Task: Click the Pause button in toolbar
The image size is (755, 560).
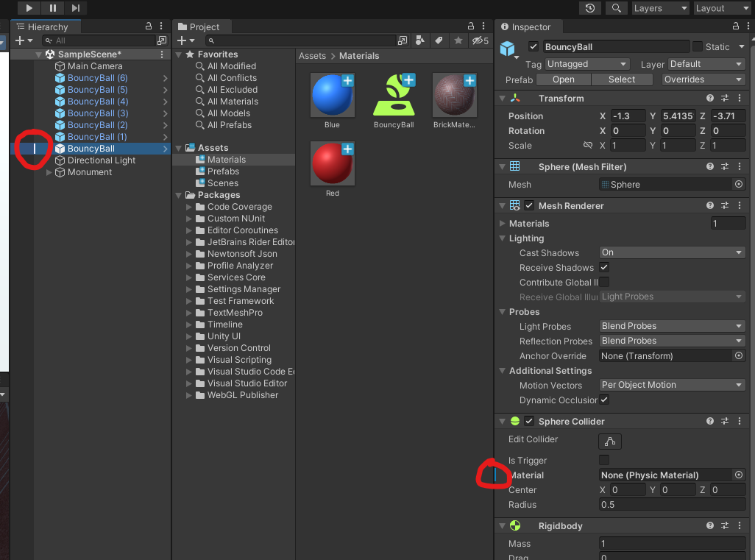Action: click(53, 7)
